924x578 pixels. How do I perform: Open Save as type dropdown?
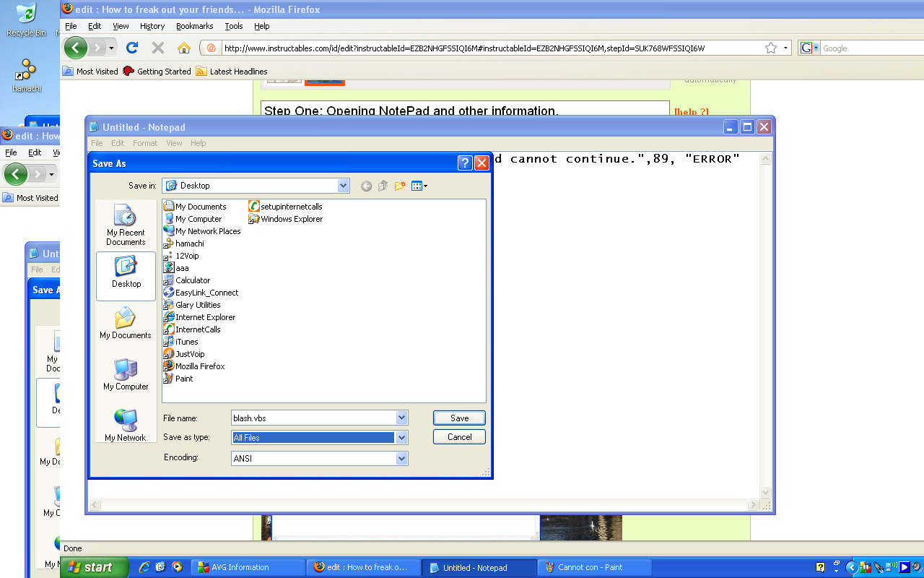401,437
